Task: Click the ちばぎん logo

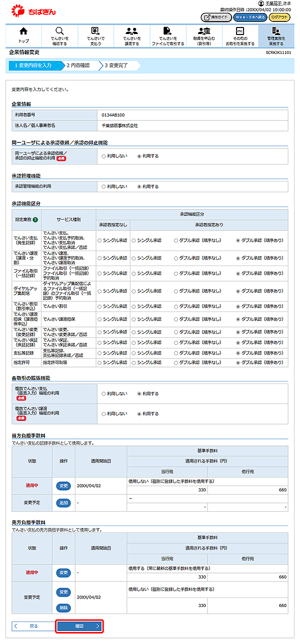Action: [x=33, y=10]
